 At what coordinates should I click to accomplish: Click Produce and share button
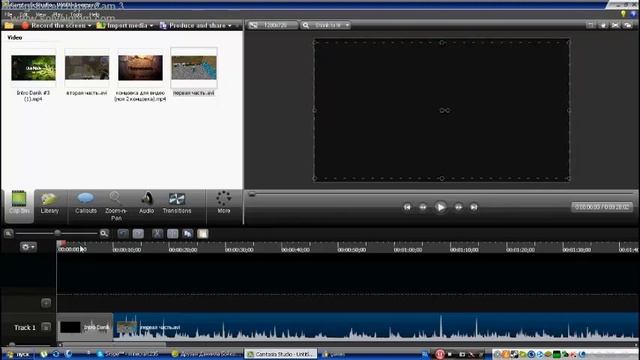[193, 25]
